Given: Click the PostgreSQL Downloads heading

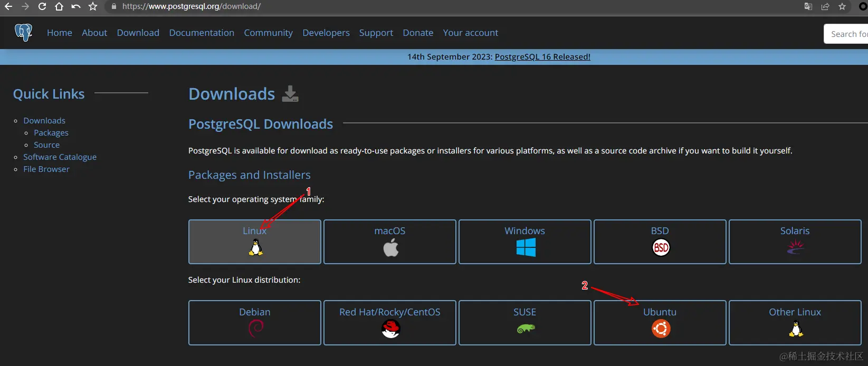Looking at the screenshot, I should pos(261,124).
